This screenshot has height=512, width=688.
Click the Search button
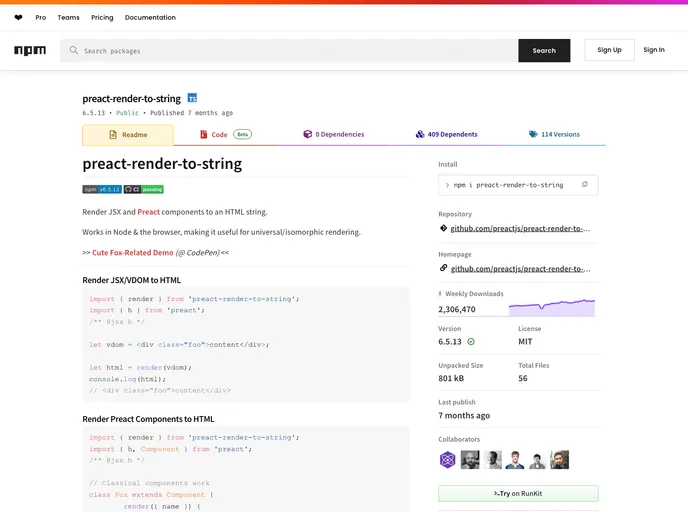(544, 50)
